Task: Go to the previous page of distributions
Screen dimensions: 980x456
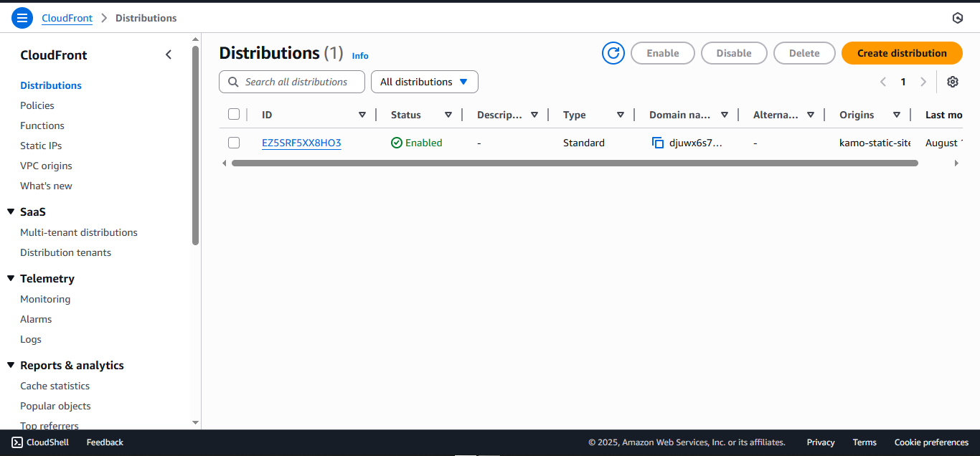Action: tap(883, 82)
